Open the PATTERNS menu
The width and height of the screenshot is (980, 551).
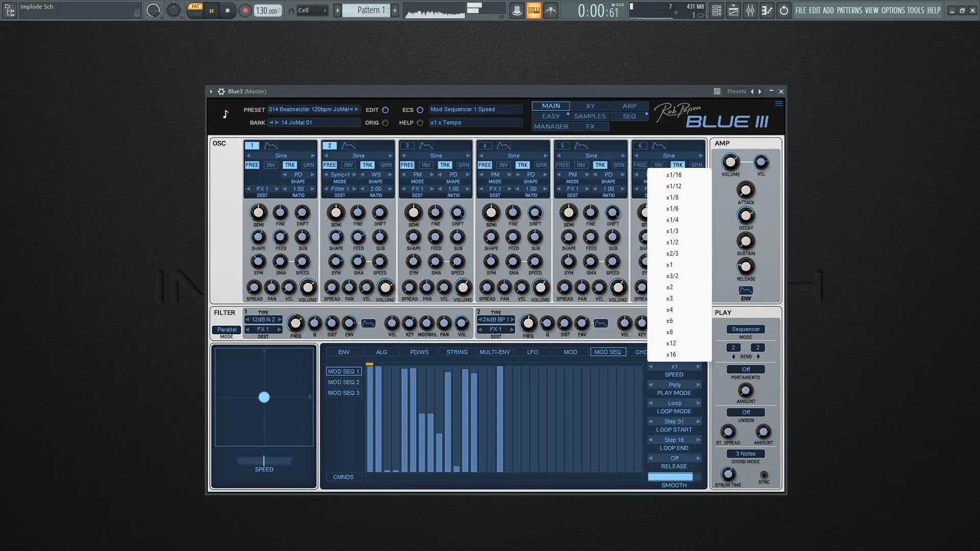point(849,10)
